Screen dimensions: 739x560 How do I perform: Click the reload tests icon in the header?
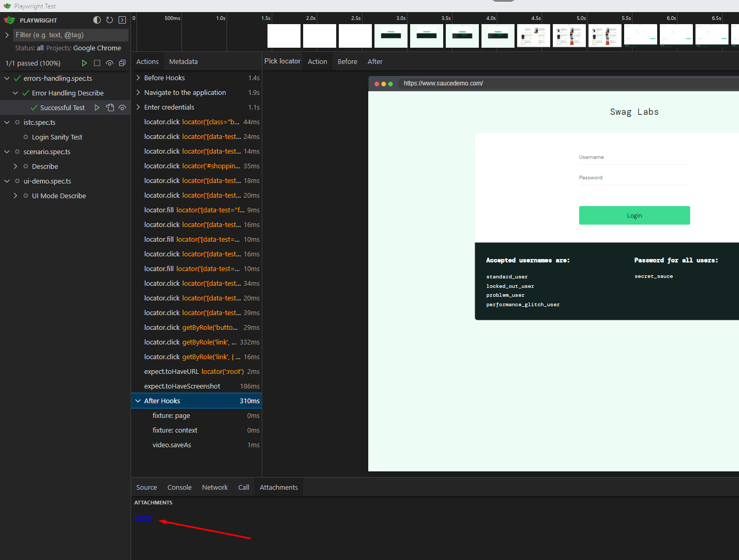109,20
